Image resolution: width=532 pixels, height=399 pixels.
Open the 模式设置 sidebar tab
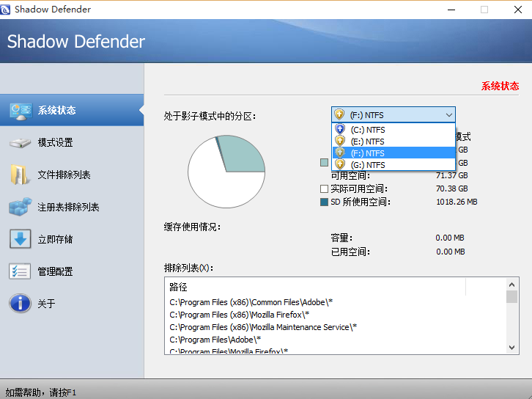click(56, 143)
